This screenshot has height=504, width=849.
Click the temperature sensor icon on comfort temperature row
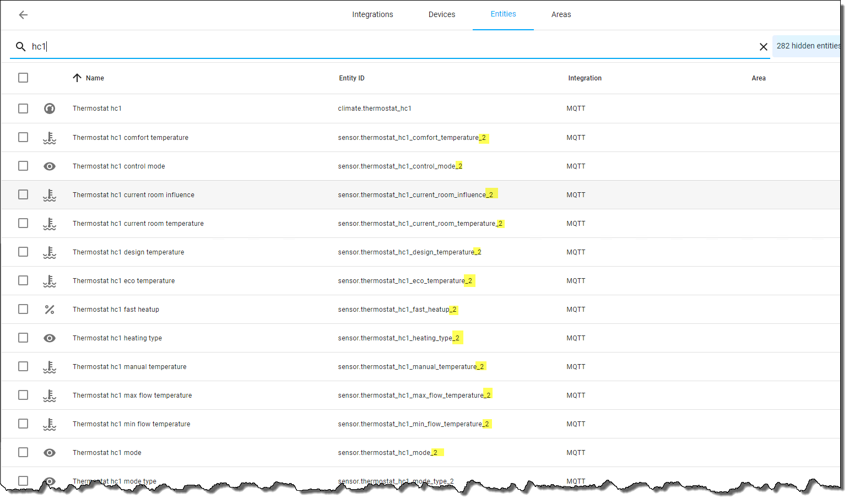pos(50,137)
